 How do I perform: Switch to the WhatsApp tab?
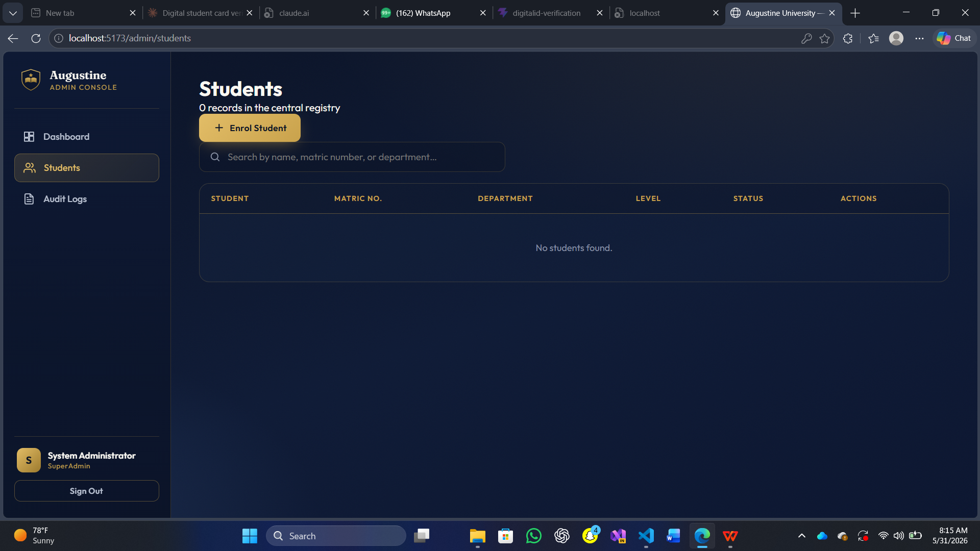click(x=434, y=13)
